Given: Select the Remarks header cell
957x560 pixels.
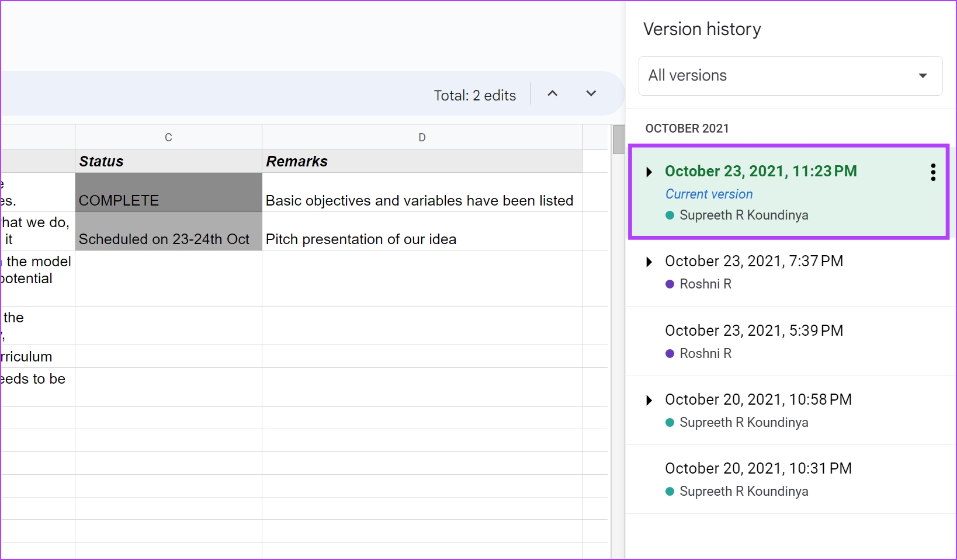Looking at the screenshot, I should (422, 162).
